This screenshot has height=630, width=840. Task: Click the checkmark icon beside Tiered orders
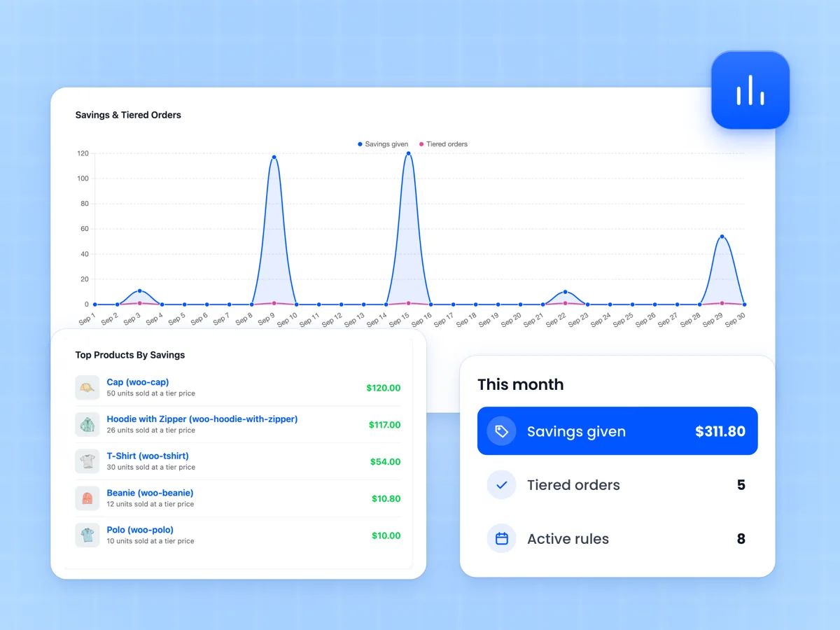501,484
